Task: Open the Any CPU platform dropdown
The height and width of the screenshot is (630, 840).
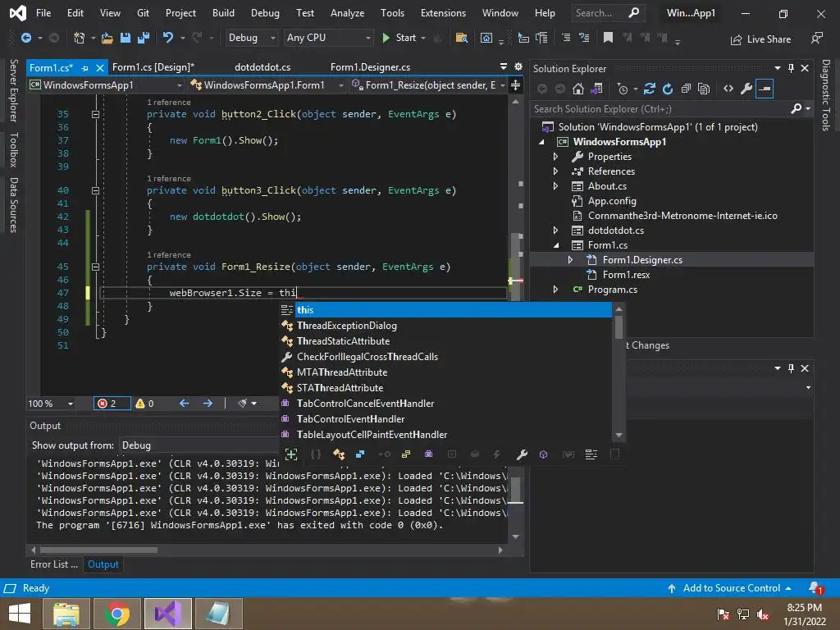Action: [328, 38]
